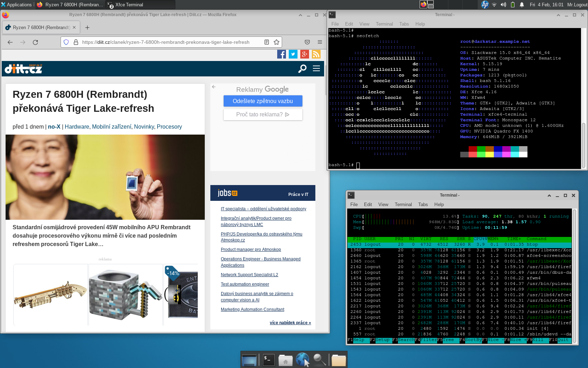Open Tabs menu in neofetch terminal

click(x=404, y=24)
